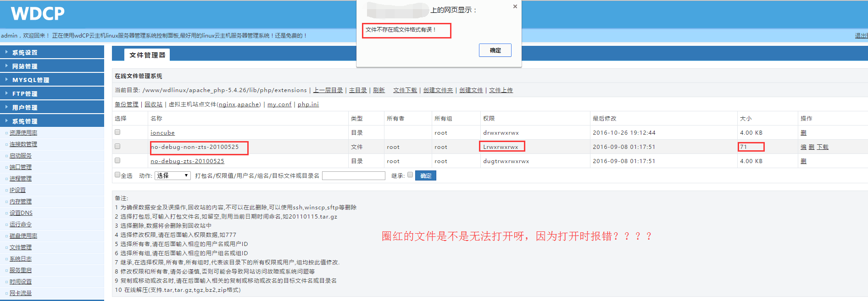Click the WDCP logo
868x301 pixels.
(38, 14)
